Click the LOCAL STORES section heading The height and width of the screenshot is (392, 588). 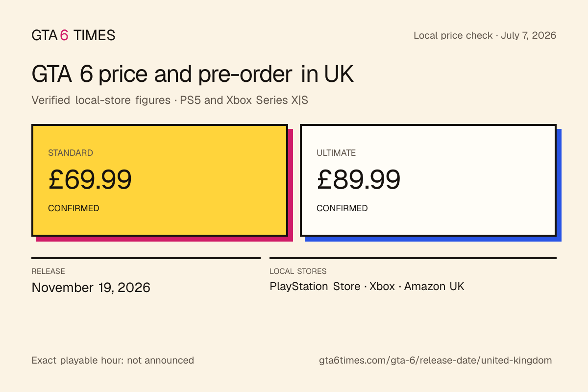click(298, 271)
